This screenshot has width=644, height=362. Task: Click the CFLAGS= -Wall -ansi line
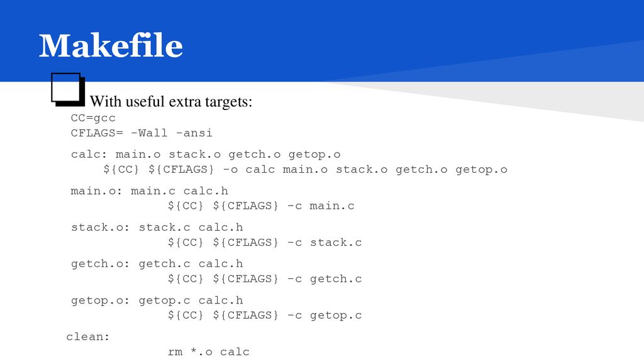coord(142,133)
